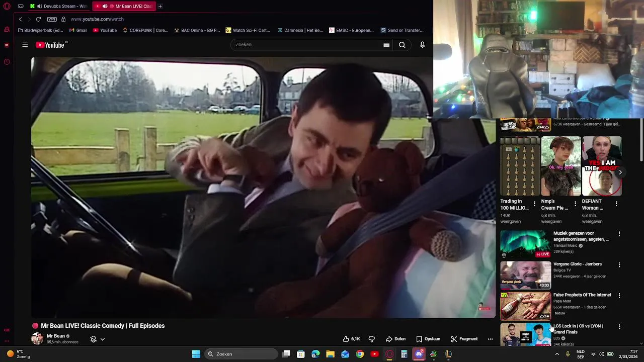Image resolution: width=644 pixels, height=362 pixels.
Task: Expand the subscription notification dropdown chevron
Action: (x=103, y=339)
